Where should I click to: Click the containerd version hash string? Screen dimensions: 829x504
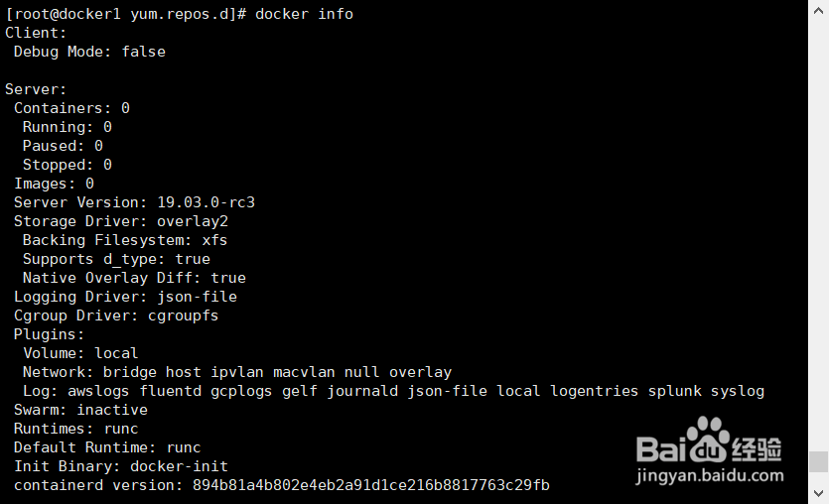[371, 485]
